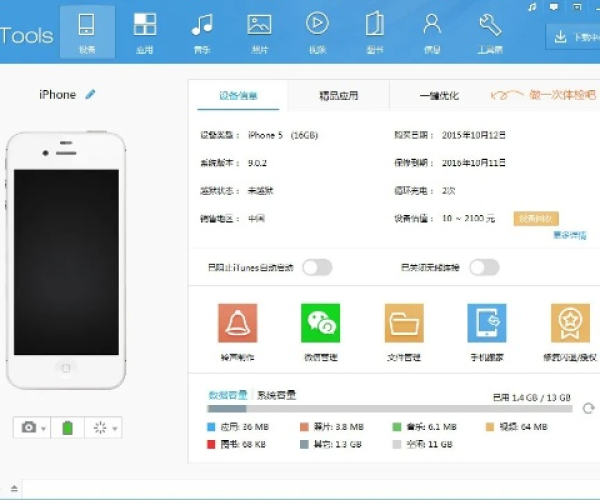Click the Other 1.3 GB storage entry
This screenshot has height=500, width=600.
pyautogui.click(x=337, y=445)
